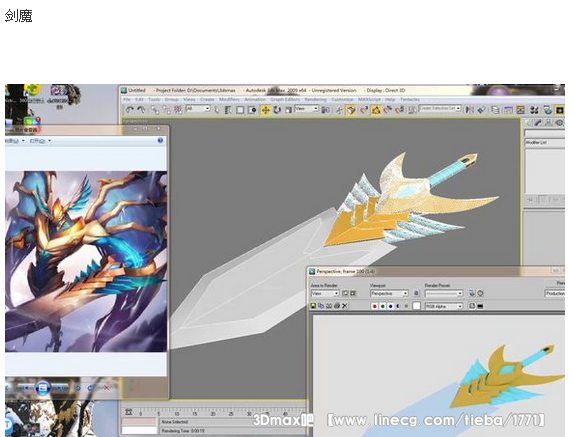This screenshot has width=574, height=437.
Task: Open the Modifiers menu
Action: [x=229, y=99]
